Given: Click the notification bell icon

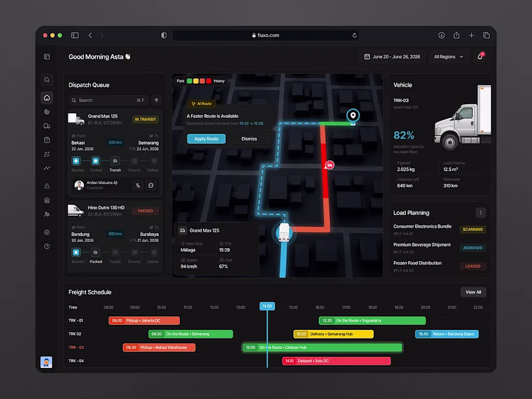Looking at the screenshot, I should [x=480, y=57].
